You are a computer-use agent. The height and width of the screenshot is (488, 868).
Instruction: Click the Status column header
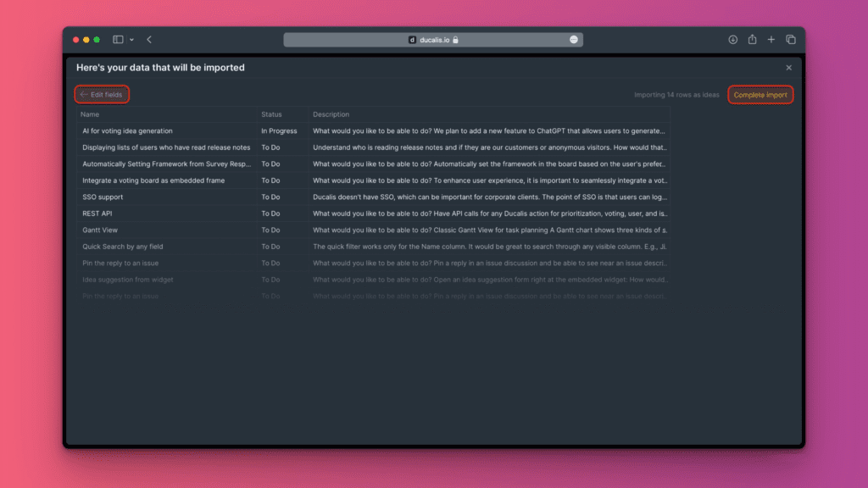coord(271,114)
